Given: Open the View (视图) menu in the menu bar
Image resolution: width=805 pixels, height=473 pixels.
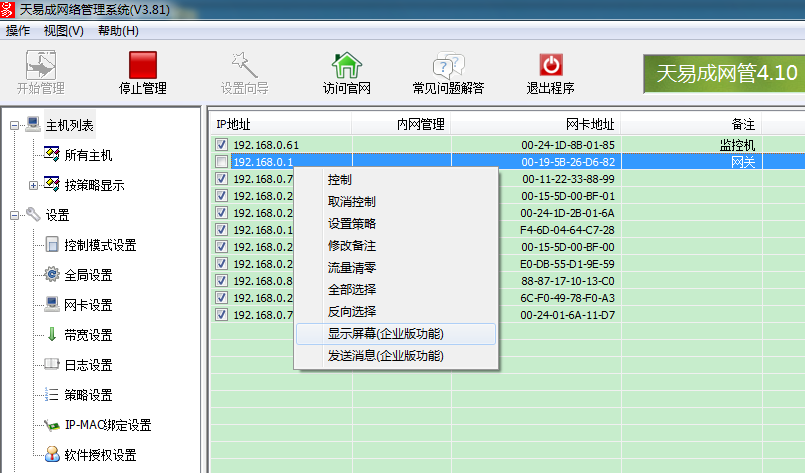Looking at the screenshot, I should coord(63,30).
